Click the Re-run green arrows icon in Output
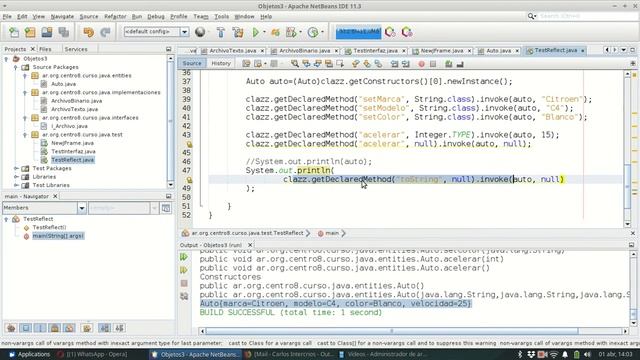Viewport: 640px width, 360px height. pyautogui.click(x=184, y=257)
